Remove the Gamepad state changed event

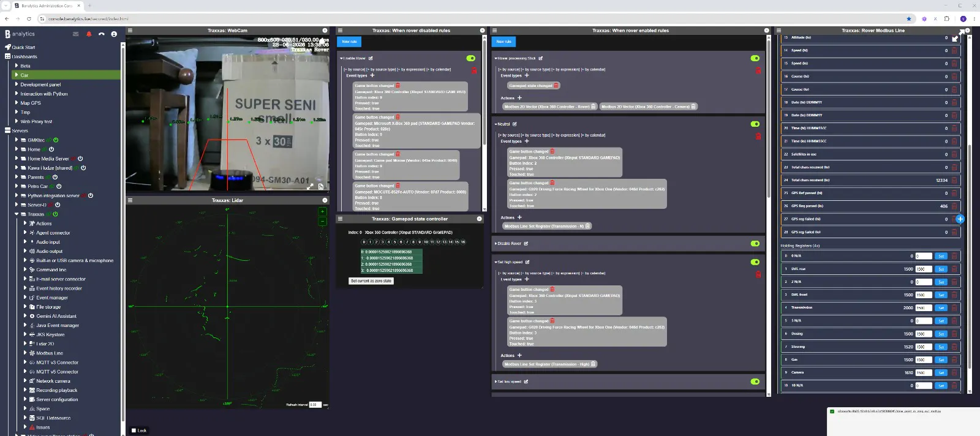pos(556,86)
